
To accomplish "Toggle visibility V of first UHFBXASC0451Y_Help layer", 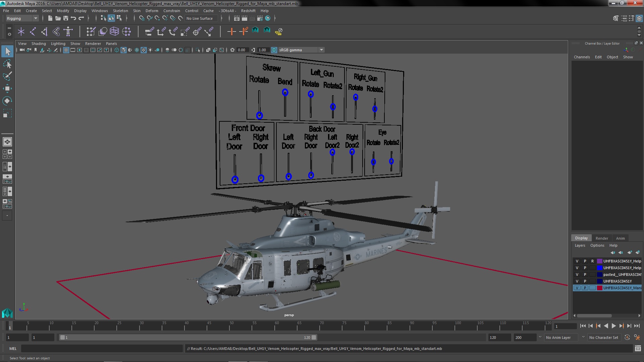I will (x=577, y=261).
